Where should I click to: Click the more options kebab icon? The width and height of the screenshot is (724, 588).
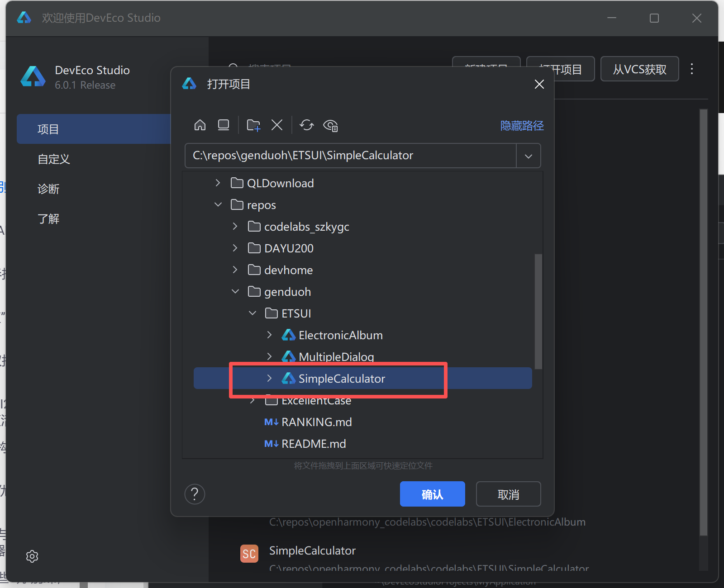692,69
